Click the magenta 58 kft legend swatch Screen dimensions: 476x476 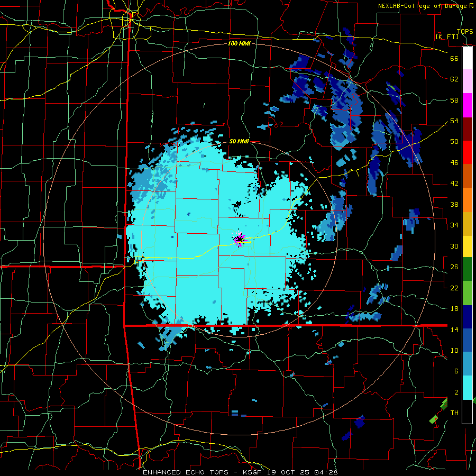(x=467, y=105)
